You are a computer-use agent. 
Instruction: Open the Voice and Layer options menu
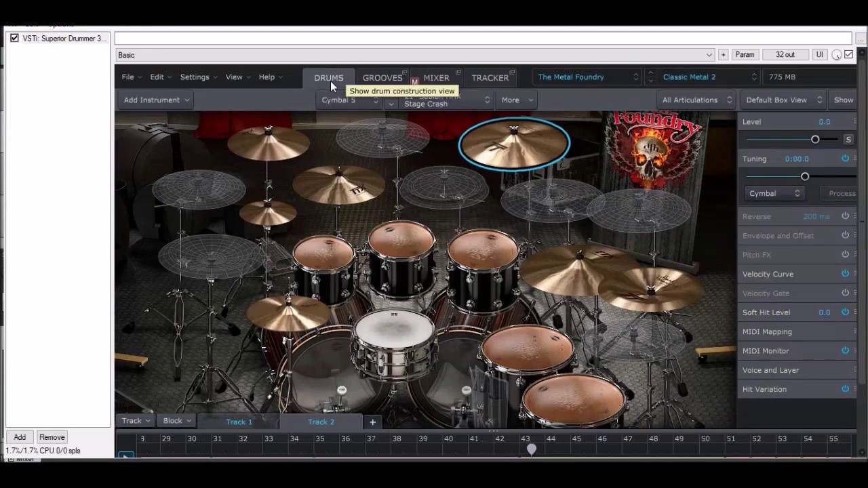coord(855,370)
